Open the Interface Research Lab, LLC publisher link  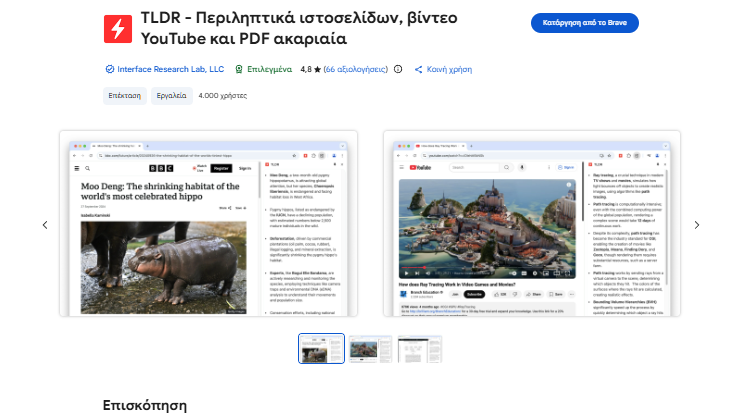[x=170, y=69]
